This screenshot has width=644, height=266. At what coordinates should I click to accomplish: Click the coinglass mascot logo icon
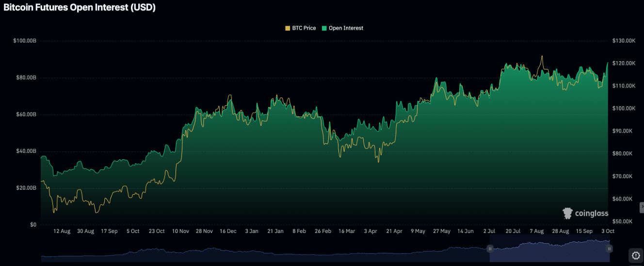tap(567, 213)
